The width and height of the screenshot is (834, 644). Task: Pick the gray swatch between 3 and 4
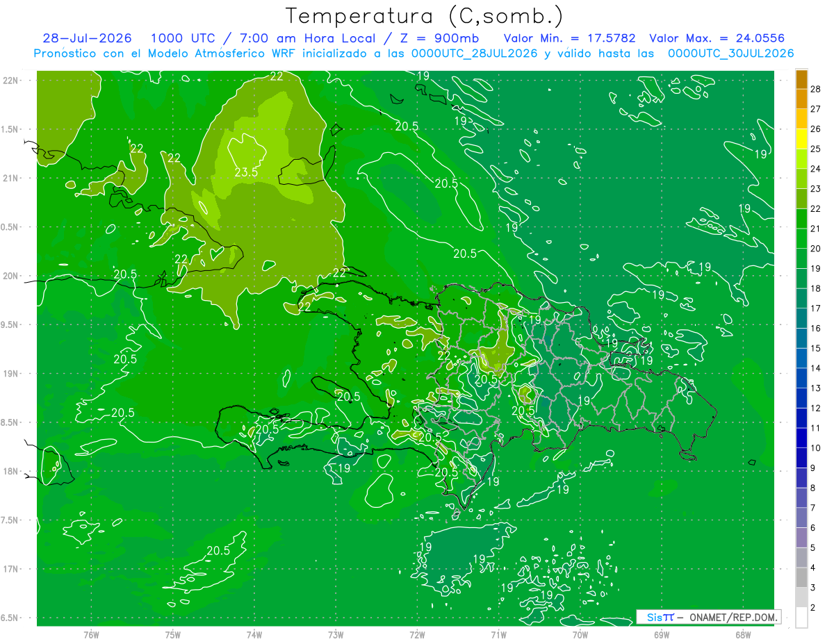[801, 578]
